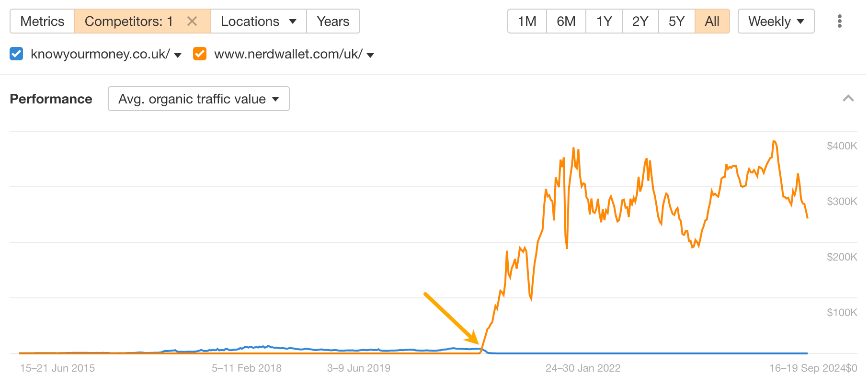Screen dimensions: 868x386
Task: Expand the knowyourmoney.co.uk domain options
Action: click(178, 55)
